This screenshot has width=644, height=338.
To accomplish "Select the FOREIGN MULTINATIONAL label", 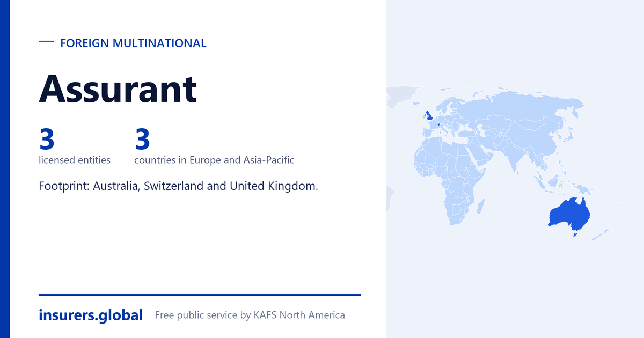I will click(133, 43).
